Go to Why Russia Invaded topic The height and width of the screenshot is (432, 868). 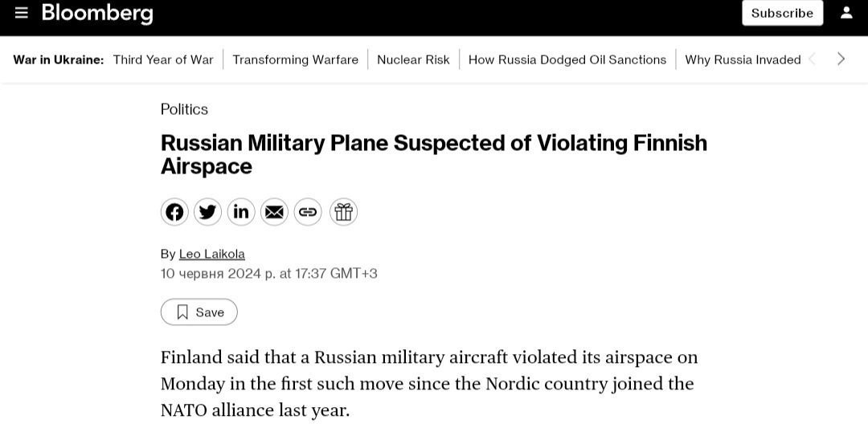(x=743, y=59)
